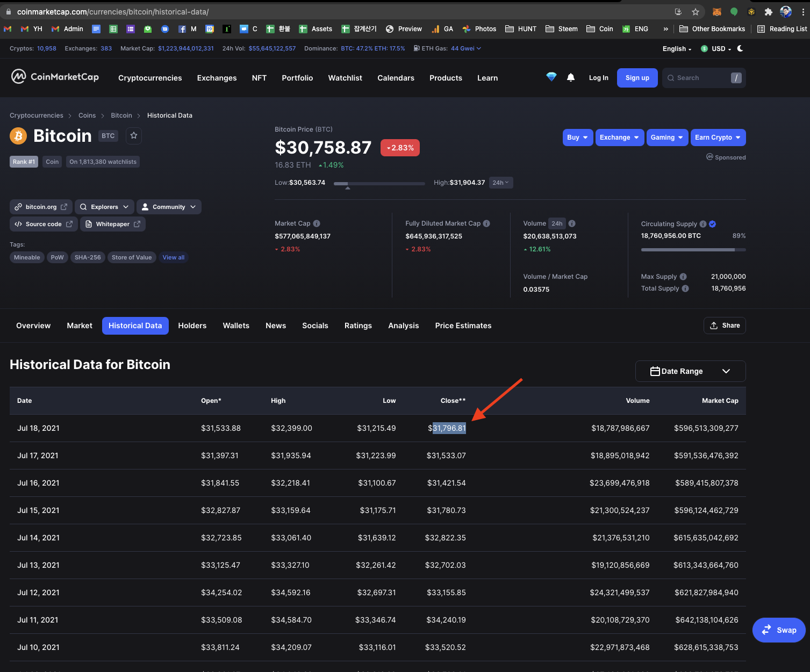810x672 pixels.
Task: Click the Swap floating button
Action: click(x=779, y=630)
